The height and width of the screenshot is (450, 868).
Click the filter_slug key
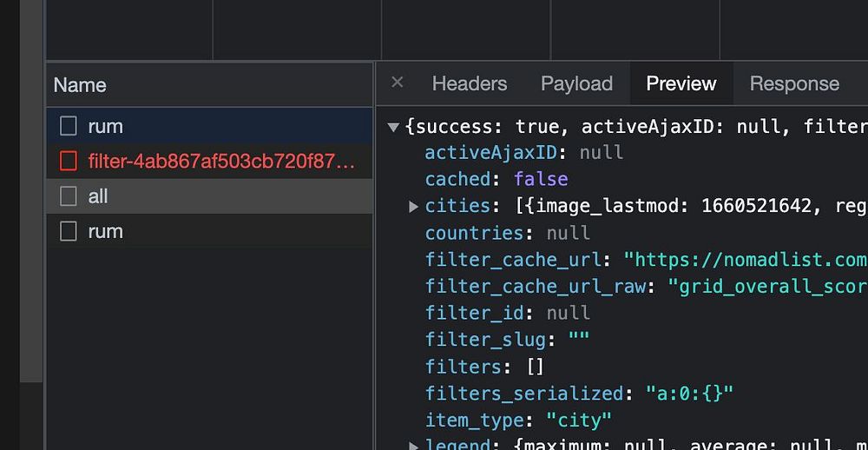tap(485, 340)
